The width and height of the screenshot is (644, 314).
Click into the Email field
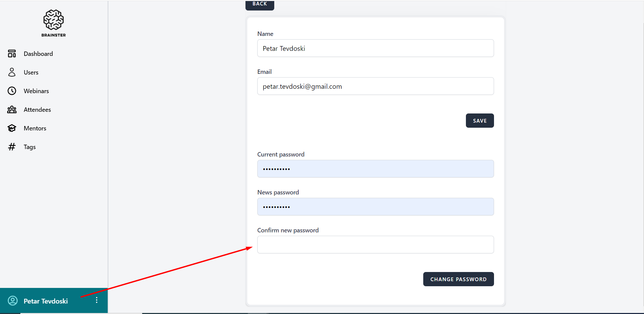coord(375,86)
